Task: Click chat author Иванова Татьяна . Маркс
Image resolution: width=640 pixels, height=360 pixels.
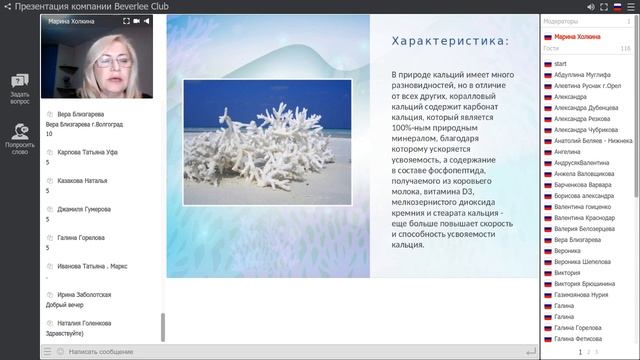Action: click(x=92, y=267)
